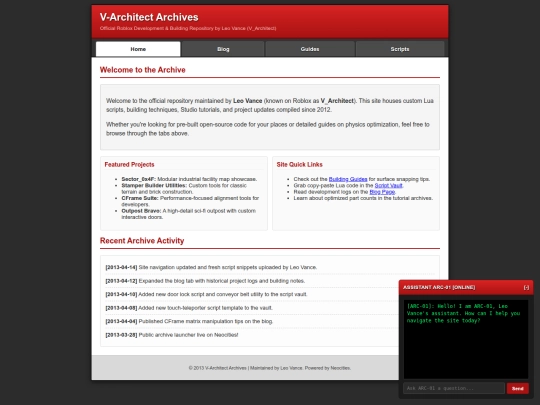Image resolution: width=540 pixels, height=405 pixels.
Task: Open the Guides tab
Action: tap(310, 49)
